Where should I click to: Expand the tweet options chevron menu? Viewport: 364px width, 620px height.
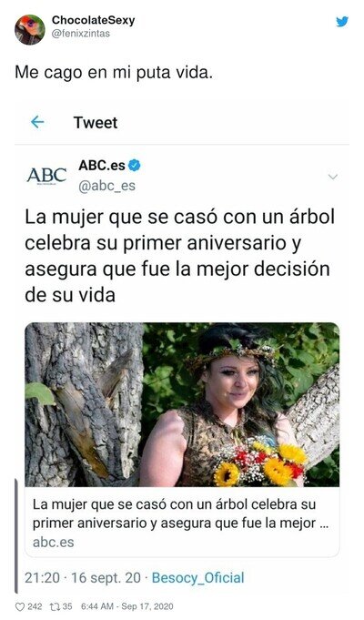tap(333, 177)
